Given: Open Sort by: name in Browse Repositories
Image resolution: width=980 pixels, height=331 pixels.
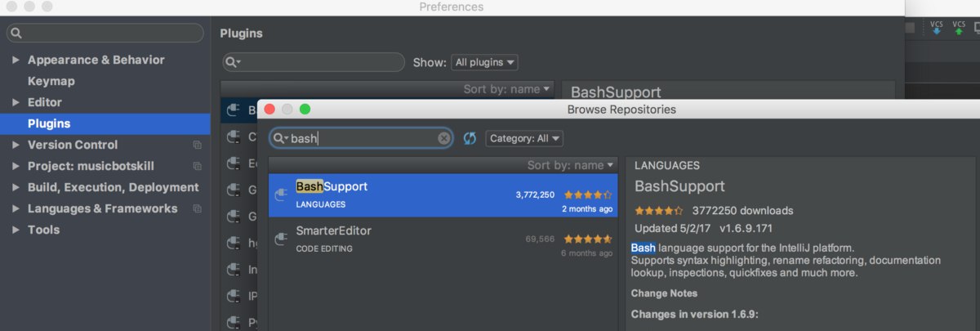Looking at the screenshot, I should tap(570, 165).
